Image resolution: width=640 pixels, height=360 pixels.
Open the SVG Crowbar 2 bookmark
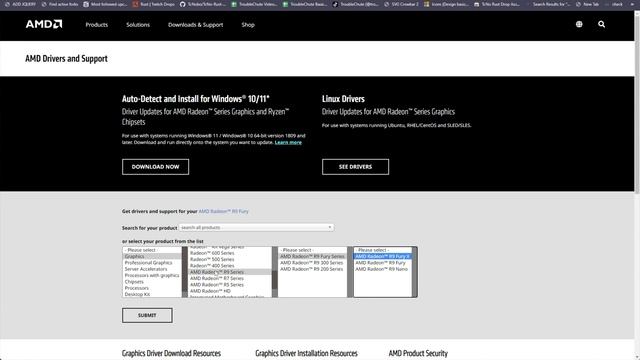click(x=401, y=4)
